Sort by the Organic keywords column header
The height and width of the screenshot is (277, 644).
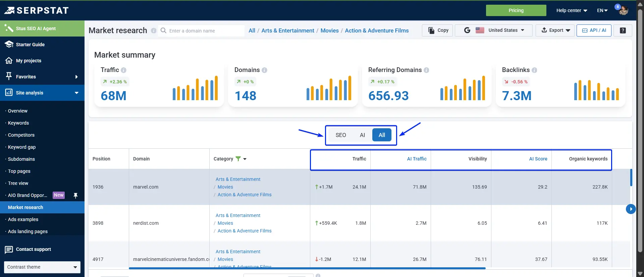tap(588, 159)
